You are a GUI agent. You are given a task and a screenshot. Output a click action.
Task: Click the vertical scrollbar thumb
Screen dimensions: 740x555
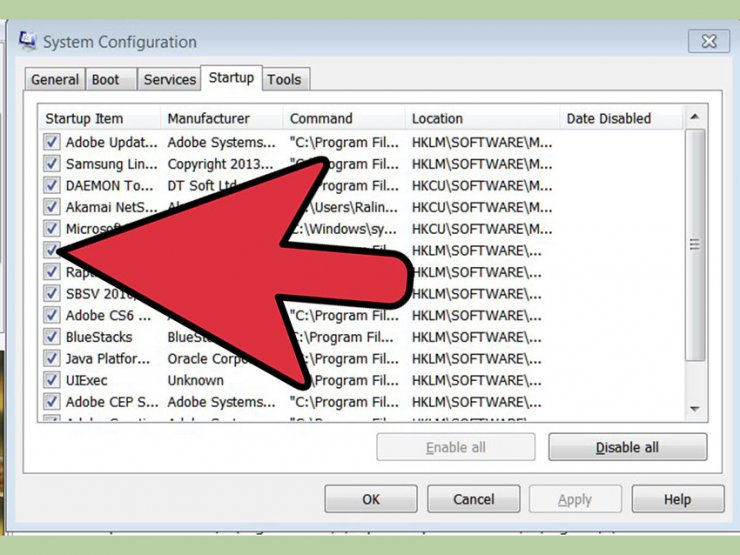[x=695, y=244]
